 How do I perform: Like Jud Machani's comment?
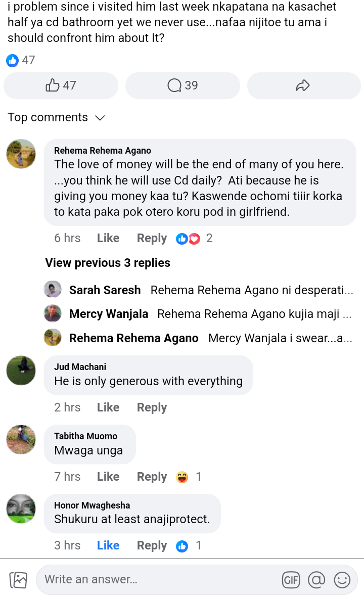(108, 407)
